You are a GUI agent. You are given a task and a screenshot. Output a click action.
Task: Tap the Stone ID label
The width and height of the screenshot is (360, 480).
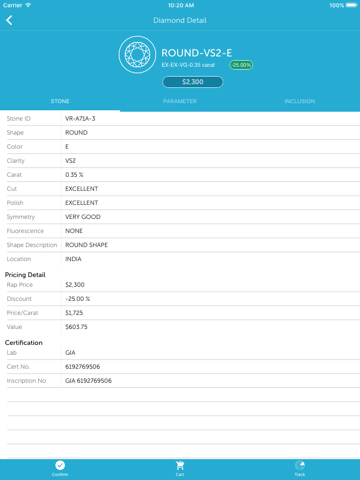coord(19,119)
